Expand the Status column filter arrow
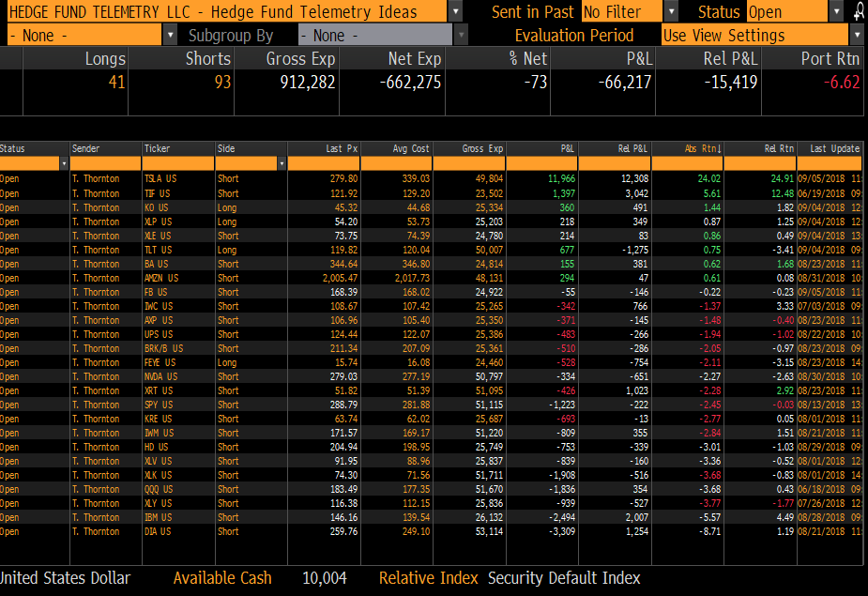This screenshot has height=596, width=868. click(x=64, y=163)
